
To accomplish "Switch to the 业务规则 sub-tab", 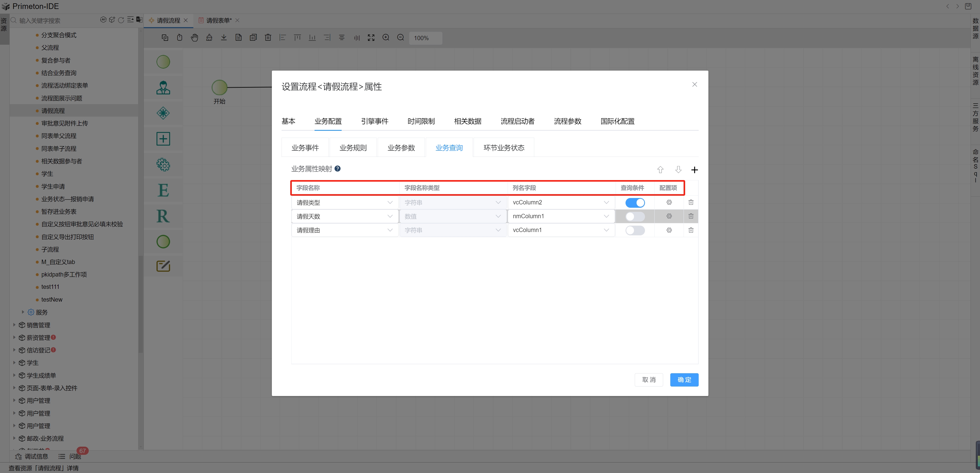I will click(353, 148).
